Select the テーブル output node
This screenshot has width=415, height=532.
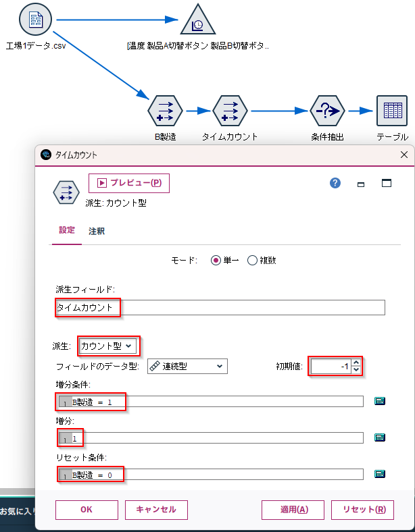392,111
